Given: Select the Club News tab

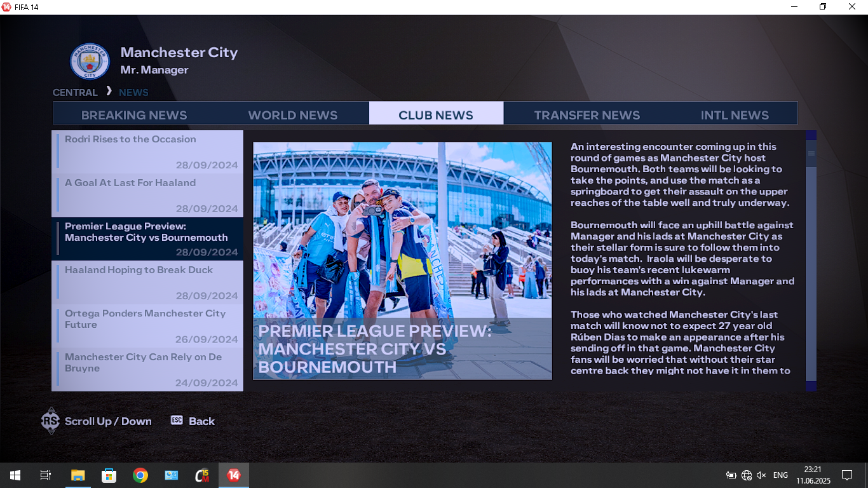Looking at the screenshot, I should pyautogui.click(x=436, y=113).
